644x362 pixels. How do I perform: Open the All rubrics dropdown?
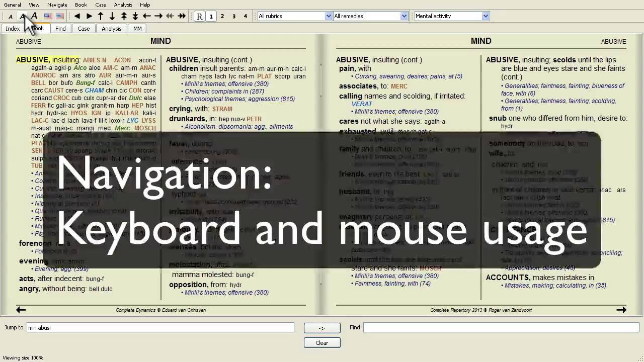click(294, 16)
